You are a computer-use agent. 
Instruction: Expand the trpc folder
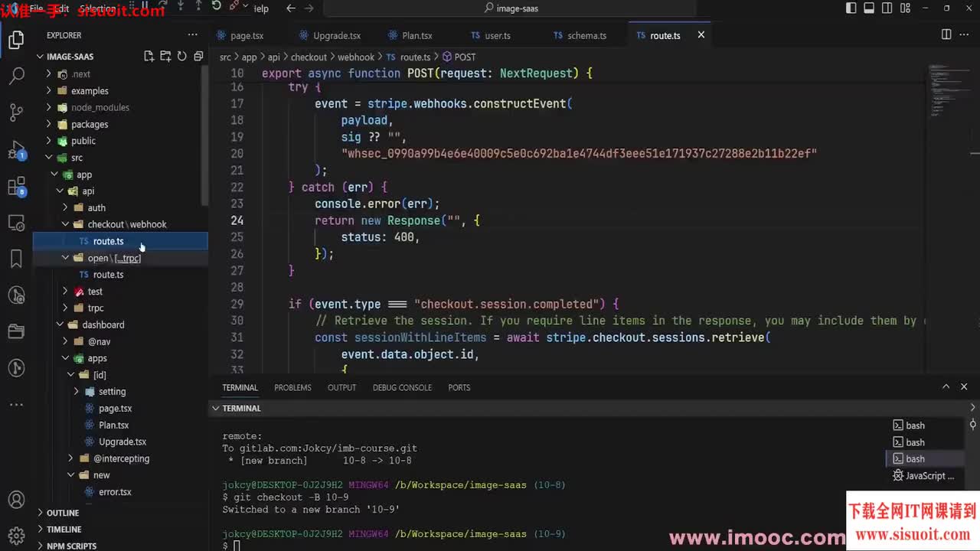[65, 308]
